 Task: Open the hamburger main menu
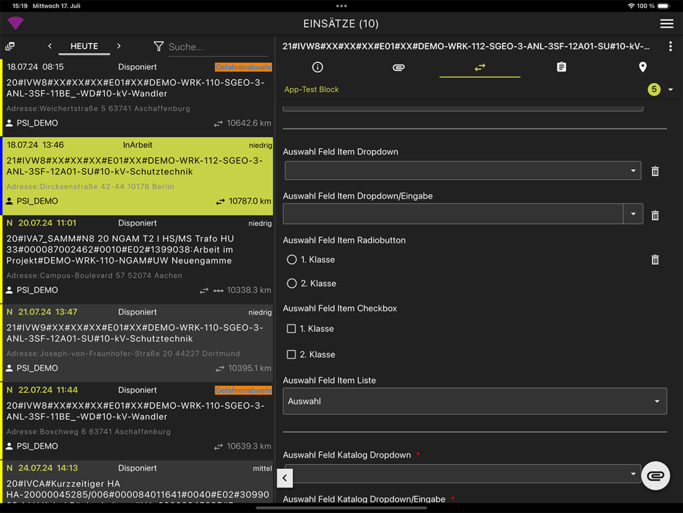[666, 24]
